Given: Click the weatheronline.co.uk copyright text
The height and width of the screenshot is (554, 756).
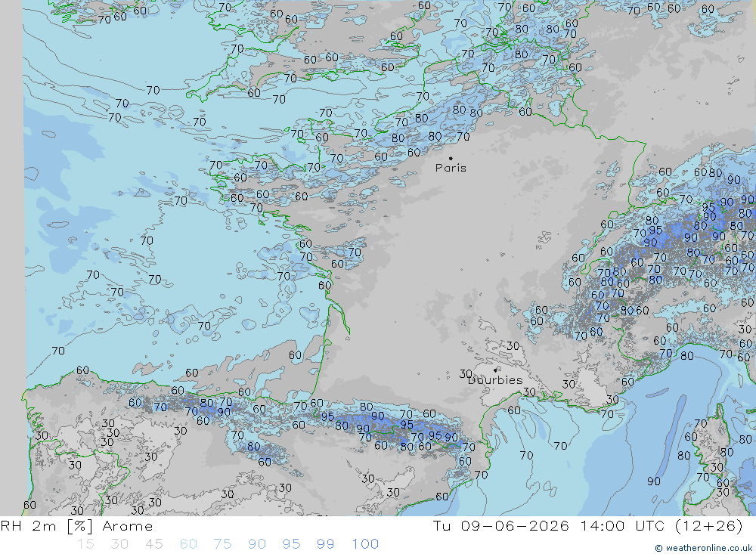Looking at the screenshot, I should (x=704, y=548).
